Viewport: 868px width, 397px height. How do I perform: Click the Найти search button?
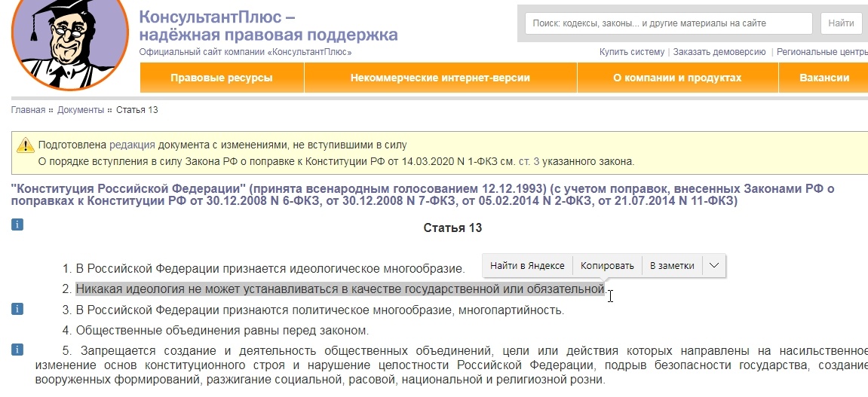[x=841, y=23]
